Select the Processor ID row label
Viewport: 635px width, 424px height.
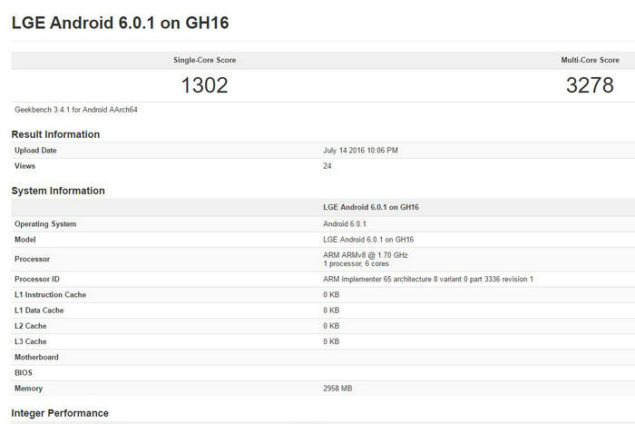38,278
